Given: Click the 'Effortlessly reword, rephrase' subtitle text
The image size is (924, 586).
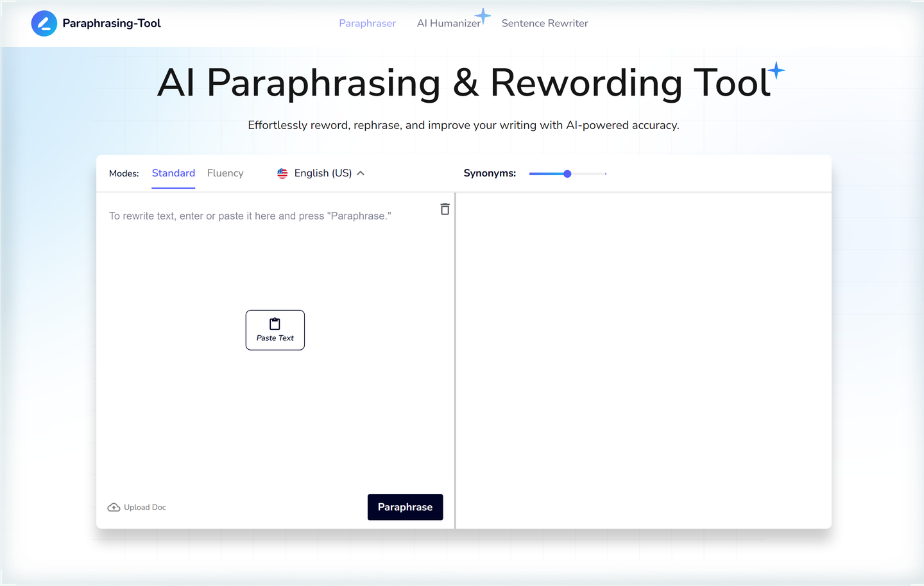Looking at the screenshot, I should (463, 125).
